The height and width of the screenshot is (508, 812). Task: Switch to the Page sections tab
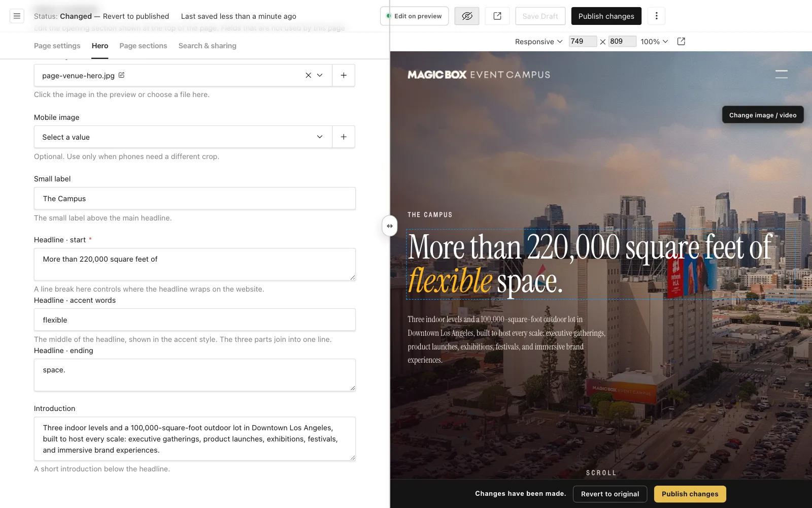pyautogui.click(x=143, y=46)
